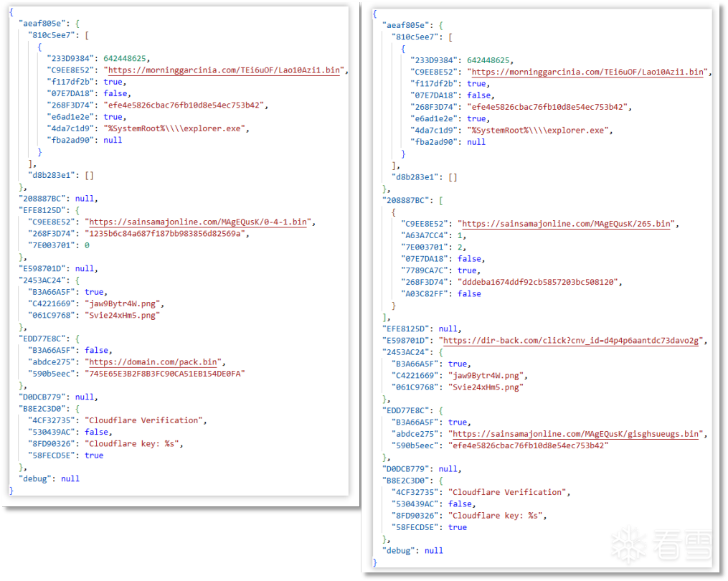Click "590b5eec" value efe4e5826cbac76fb10d8e54ec753b42
Viewport: 728px width, 581px height.
coord(529,446)
